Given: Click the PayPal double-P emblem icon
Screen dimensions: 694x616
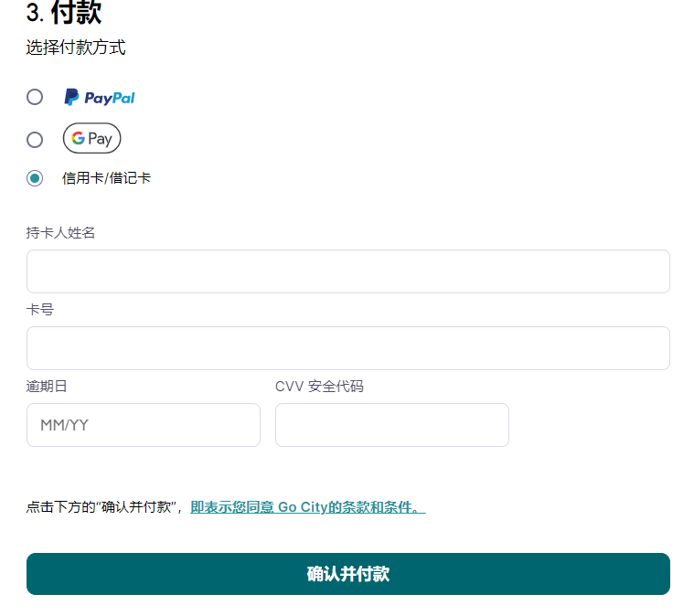Looking at the screenshot, I should tap(71, 97).
